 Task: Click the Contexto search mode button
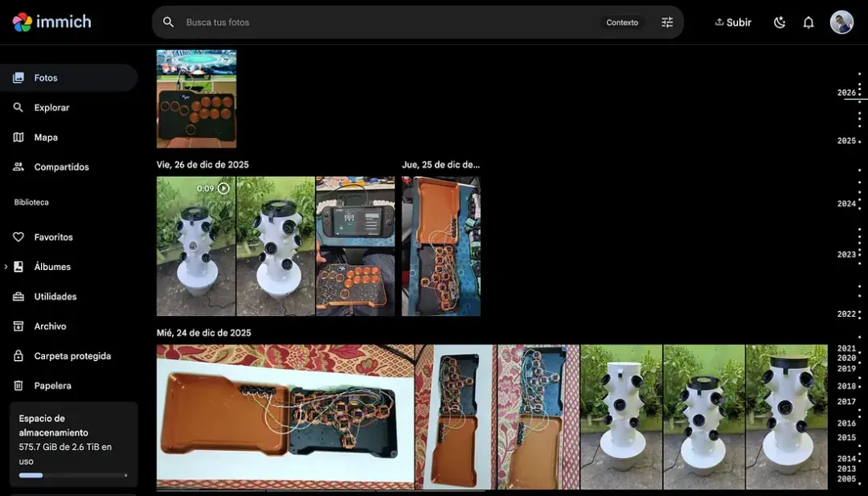click(x=621, y=23)
